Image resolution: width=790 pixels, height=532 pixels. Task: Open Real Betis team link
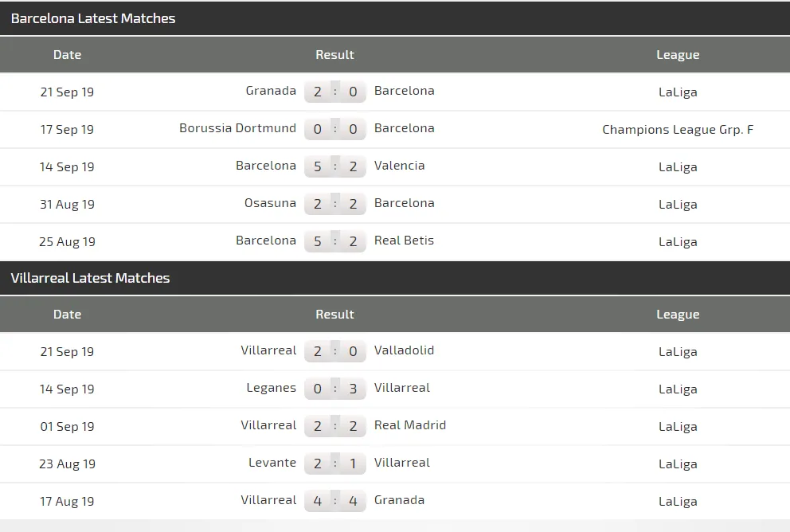(x=404, y=241)
